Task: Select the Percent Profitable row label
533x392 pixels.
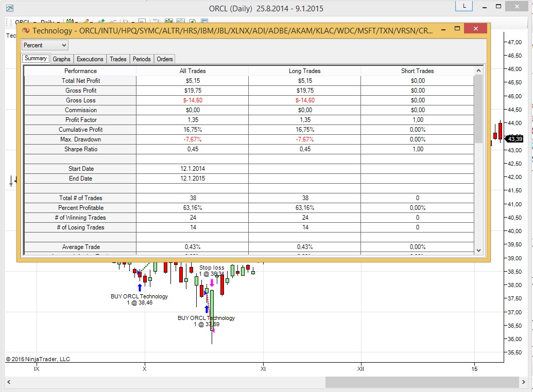Action: [80, 208]
